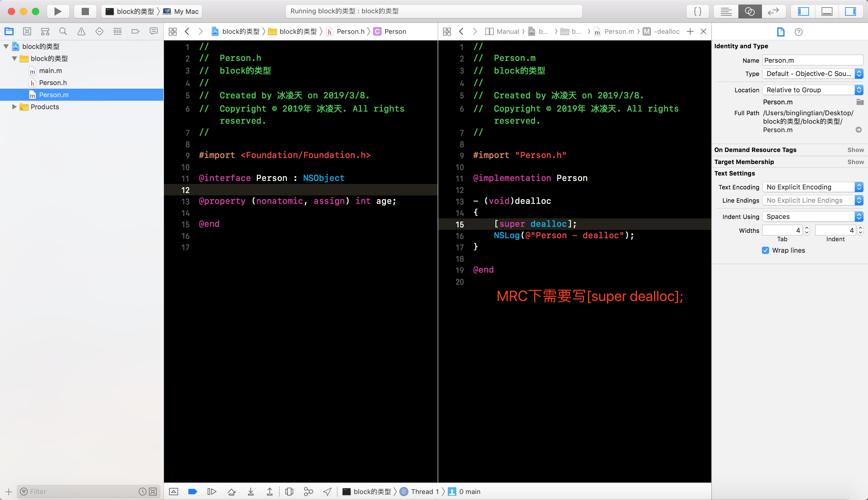Click the Step Over debug icon
868x500 pixels.
232,492
